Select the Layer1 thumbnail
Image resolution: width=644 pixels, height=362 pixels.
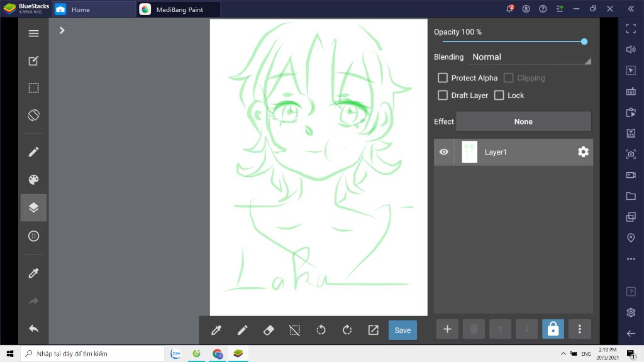point(469,152)
